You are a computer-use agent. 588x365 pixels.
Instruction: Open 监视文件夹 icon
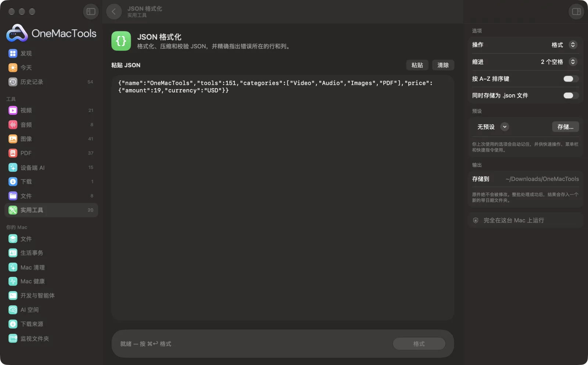(x=13, y=338)
